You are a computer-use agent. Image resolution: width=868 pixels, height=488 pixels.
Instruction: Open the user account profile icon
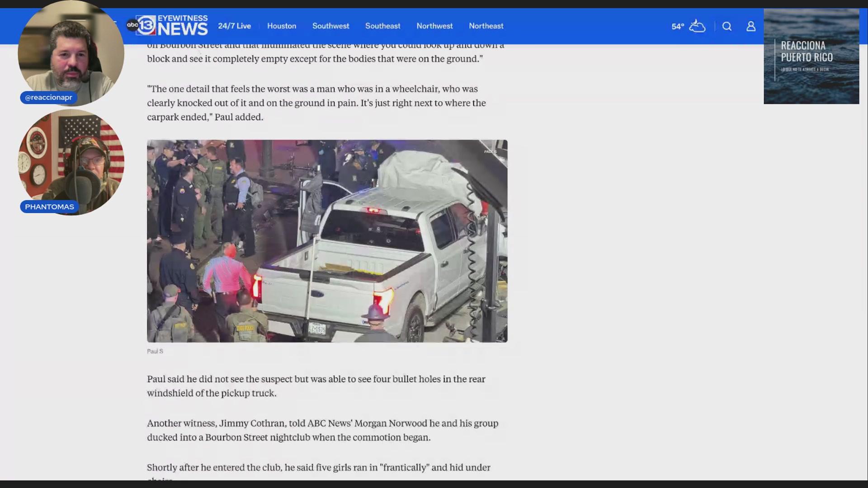(751, 26)
